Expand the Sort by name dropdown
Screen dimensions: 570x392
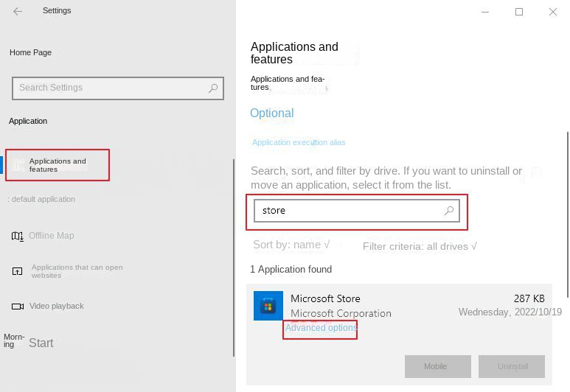point(291,245)
